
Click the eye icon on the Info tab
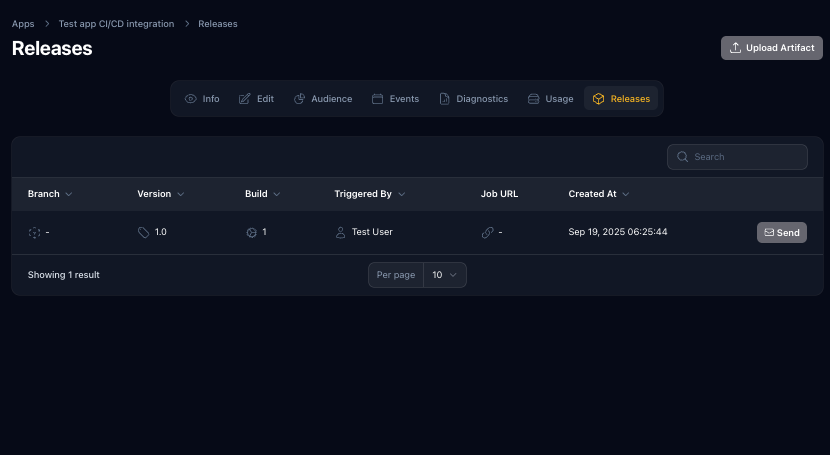(x=191, y=99)
